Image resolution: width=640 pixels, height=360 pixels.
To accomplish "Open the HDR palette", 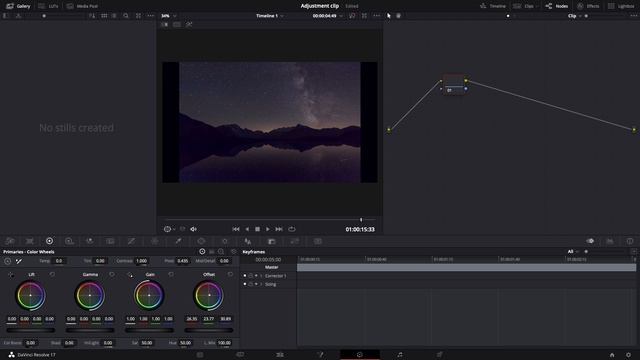I will pyautogui.click(x=69, y=241).
